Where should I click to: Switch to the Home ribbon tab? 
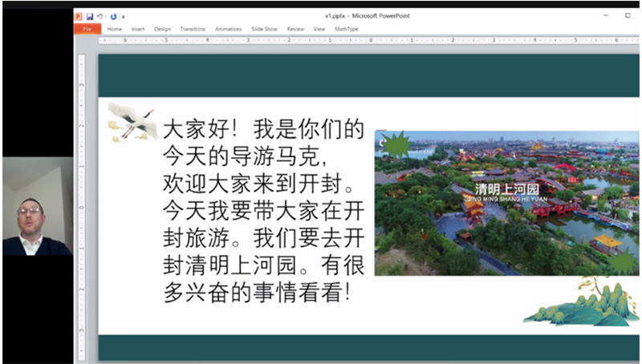pos(115,29)
